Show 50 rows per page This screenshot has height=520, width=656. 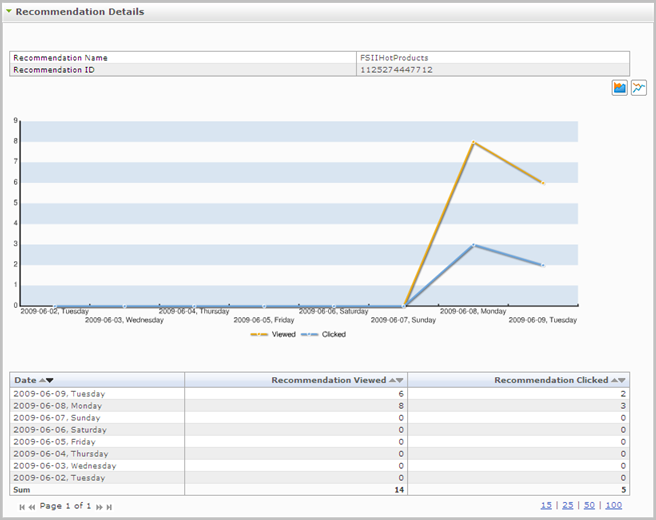(589, 505)
